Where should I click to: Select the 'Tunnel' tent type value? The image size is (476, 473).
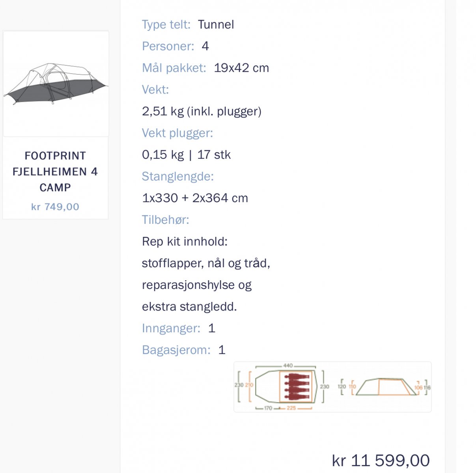point(216,24)
